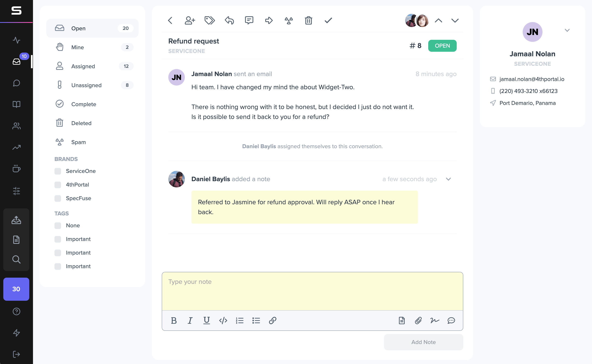Collapse the right contact sidebar
Image resolution: width=592 pixels, height=364 pixels.
pos(567,30)
